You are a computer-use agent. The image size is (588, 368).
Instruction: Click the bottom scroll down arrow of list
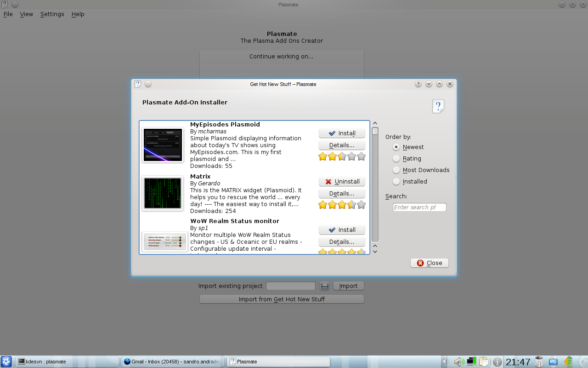(x=375, y=251)
